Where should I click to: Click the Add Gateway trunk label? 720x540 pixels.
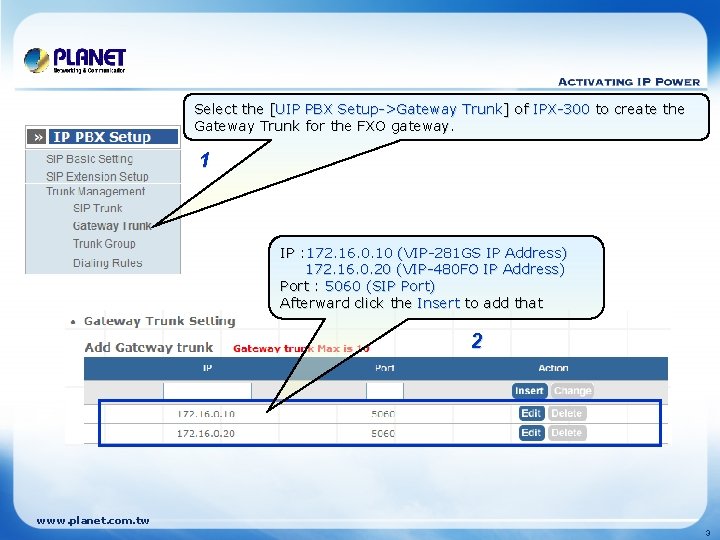coord(149,348)
